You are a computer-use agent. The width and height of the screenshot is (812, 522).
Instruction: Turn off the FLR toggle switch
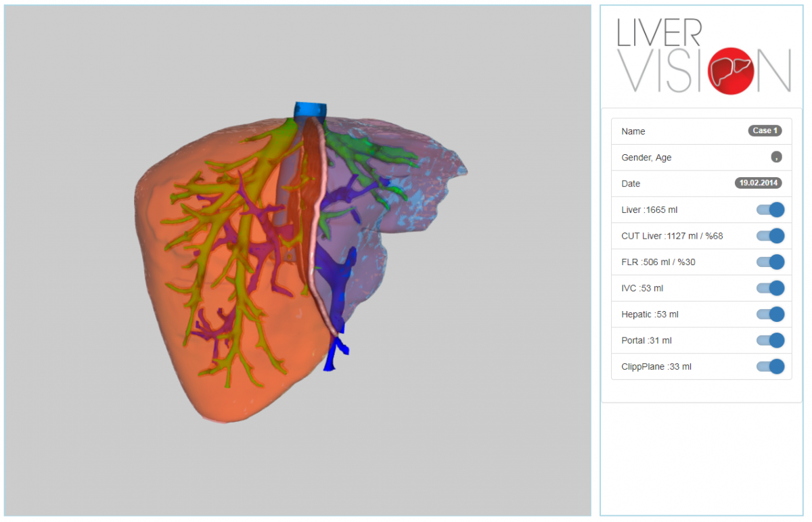(771, 262)
